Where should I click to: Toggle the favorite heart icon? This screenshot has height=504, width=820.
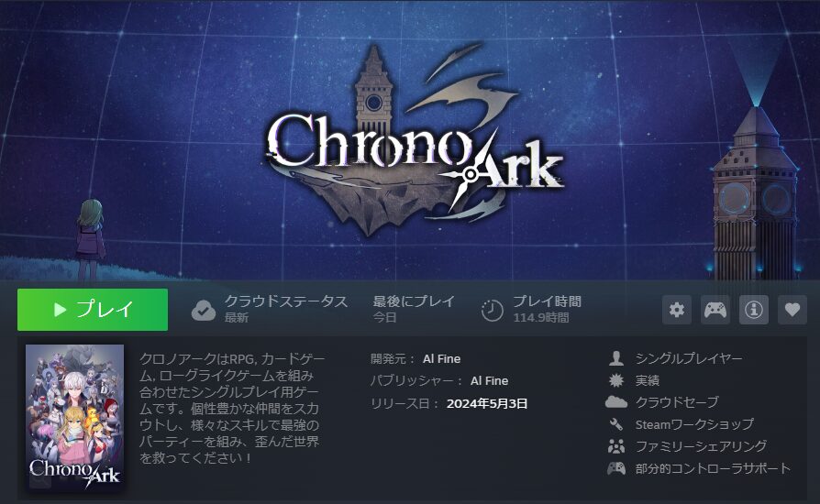click(792, 310)
